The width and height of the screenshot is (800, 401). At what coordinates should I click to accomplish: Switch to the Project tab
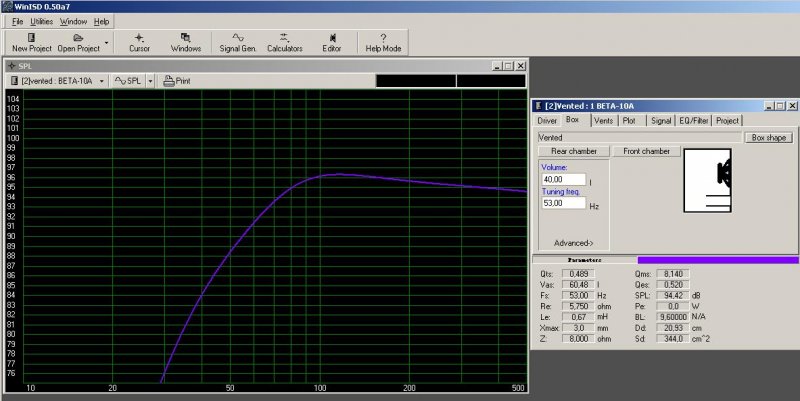point(727,121)
